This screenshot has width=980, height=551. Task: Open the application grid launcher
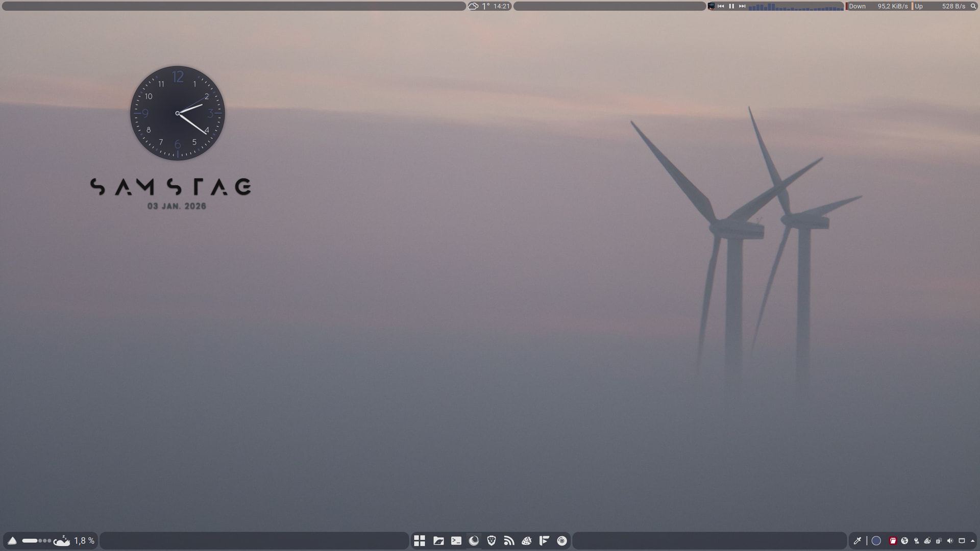coord(420,541)
